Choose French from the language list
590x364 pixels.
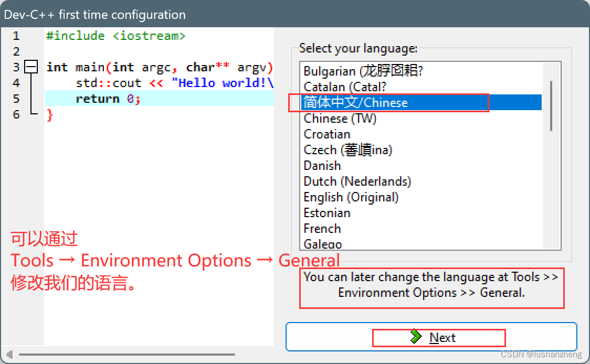pos(422,229)
